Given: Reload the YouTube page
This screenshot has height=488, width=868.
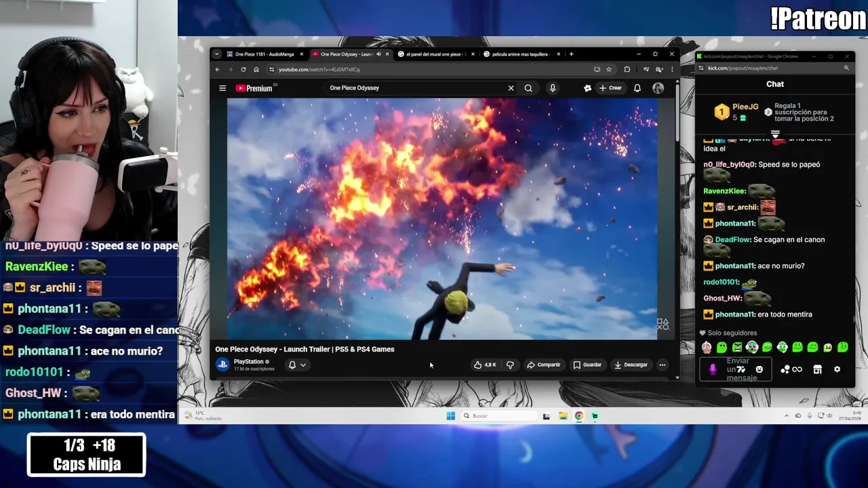Looking at the screenshot, I should pyautogui.click(x=243, y=69).
